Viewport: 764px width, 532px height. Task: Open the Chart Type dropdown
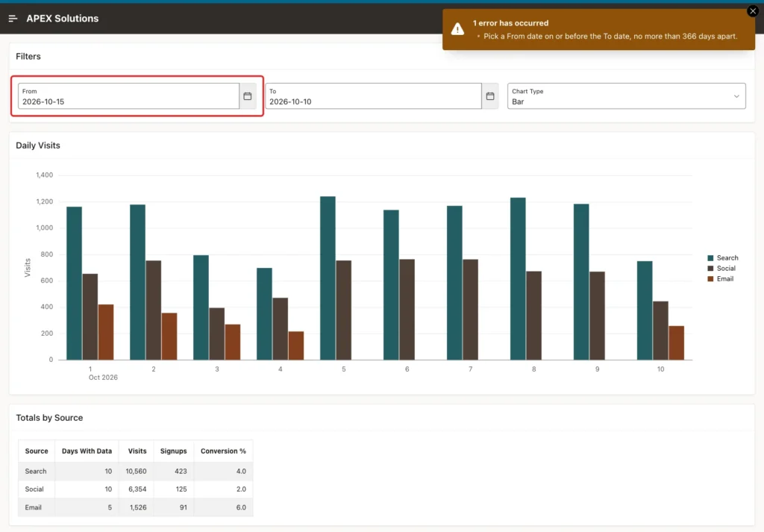[x=626, y=96]
